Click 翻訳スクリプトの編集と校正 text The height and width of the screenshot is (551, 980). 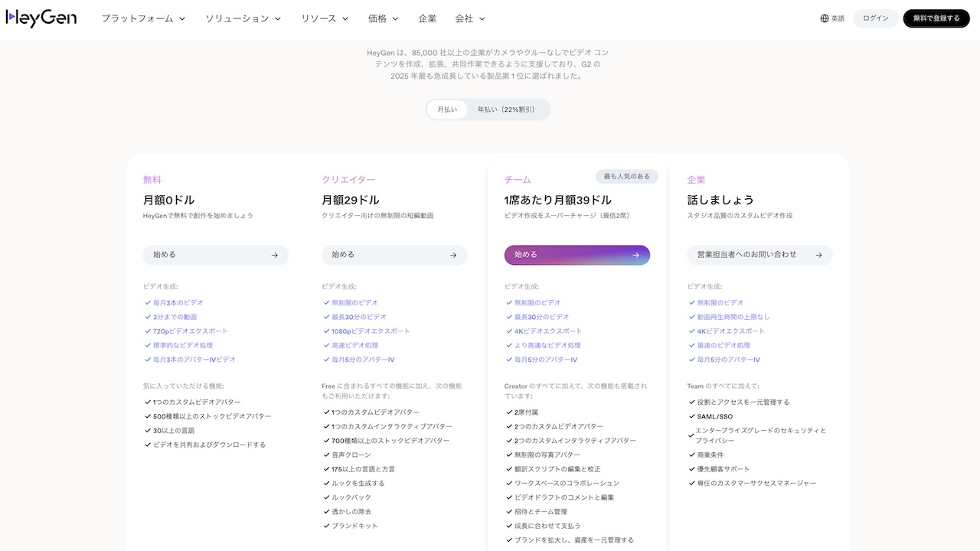[557, 469]
